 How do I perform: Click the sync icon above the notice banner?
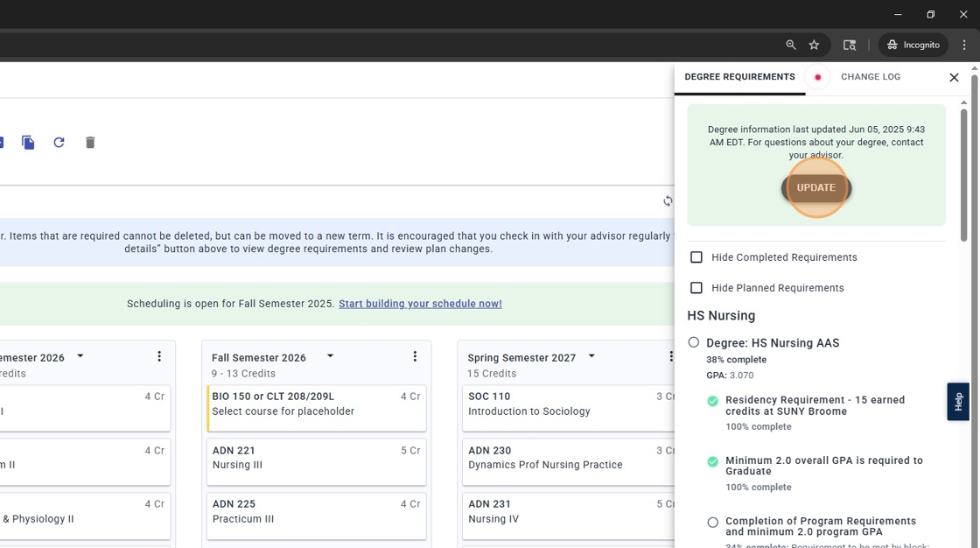[668, 200]
